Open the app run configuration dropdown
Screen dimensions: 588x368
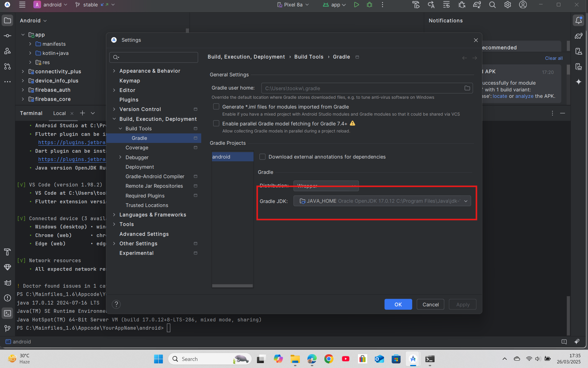pos(334,5)
